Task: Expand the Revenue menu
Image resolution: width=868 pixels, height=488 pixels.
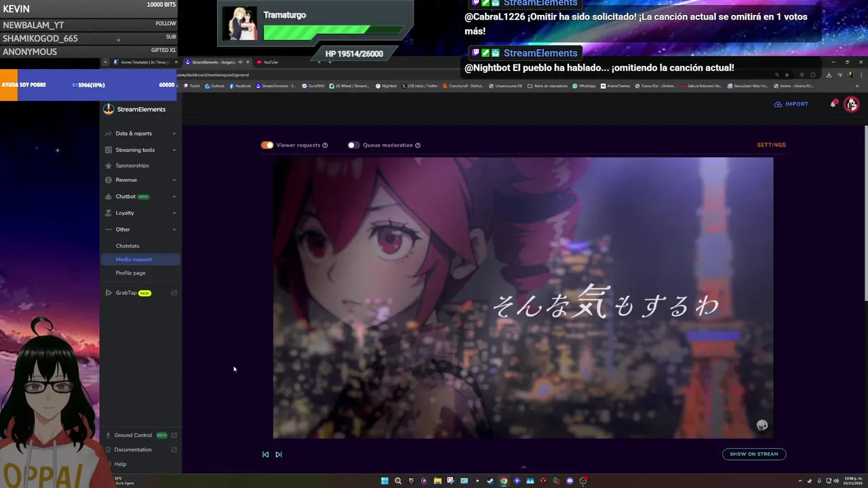Action: [174, 180]
